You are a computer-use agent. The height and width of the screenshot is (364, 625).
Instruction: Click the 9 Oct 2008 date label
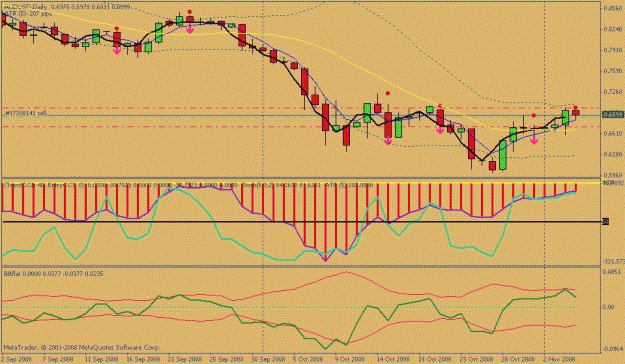click(x=350, y=359)
